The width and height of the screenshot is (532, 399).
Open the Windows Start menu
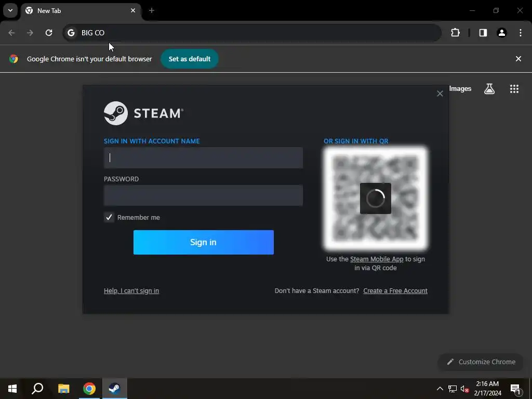(x=12, y=389)
